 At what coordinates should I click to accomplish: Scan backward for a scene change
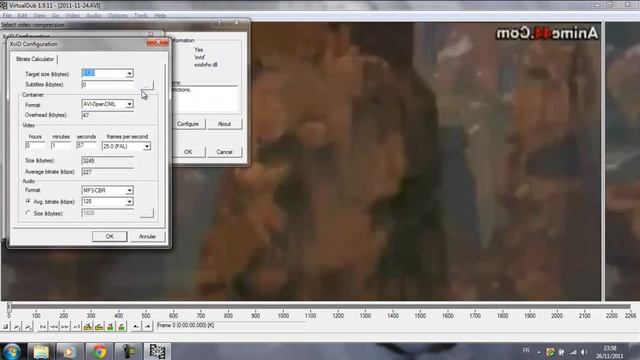(110, 326)
